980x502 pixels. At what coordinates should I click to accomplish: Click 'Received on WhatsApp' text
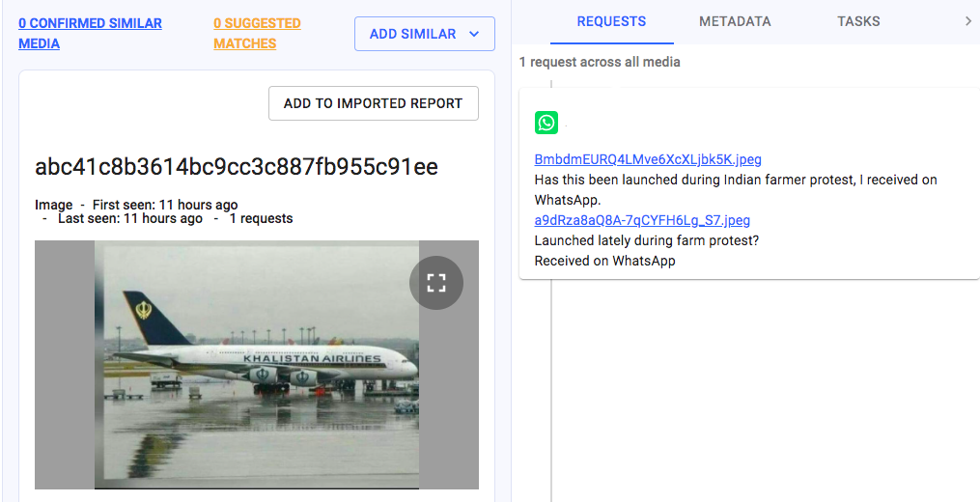coord(604,261)
